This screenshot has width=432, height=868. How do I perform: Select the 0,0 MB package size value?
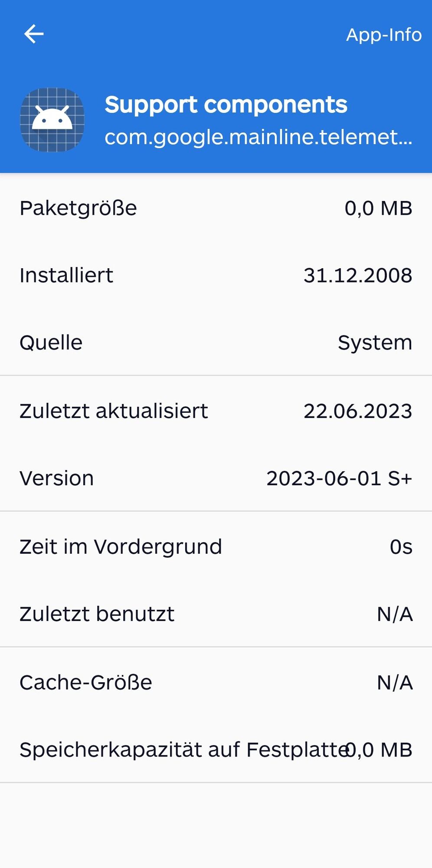click(378, 208)
